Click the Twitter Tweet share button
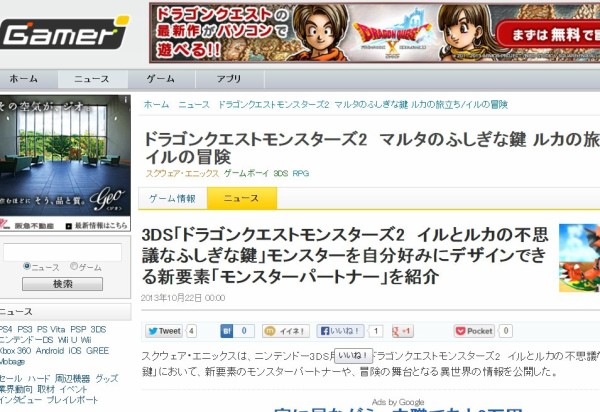Screen dimensions: 600x412 pyautogui.click(x=164, y=331)
